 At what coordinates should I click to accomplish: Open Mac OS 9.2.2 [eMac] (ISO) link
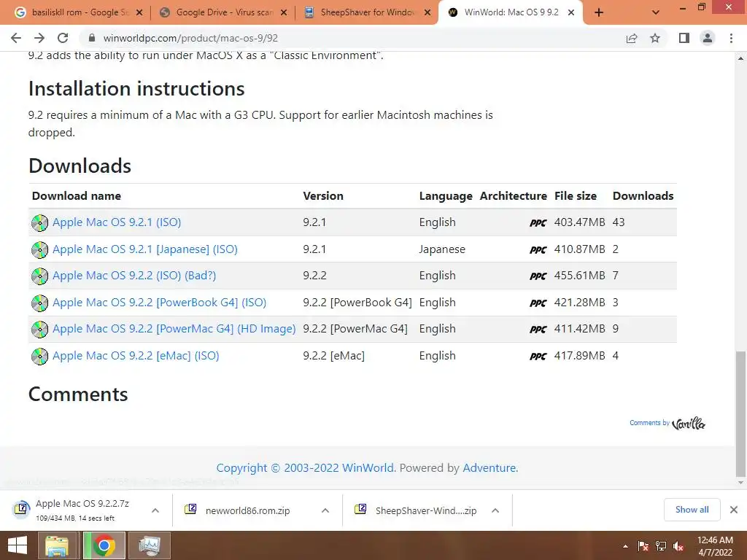(x=136, y=356)
